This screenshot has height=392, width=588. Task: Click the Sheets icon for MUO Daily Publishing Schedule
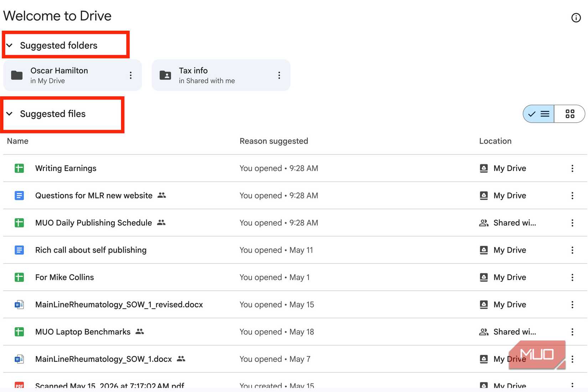click(x=19, y=223)
